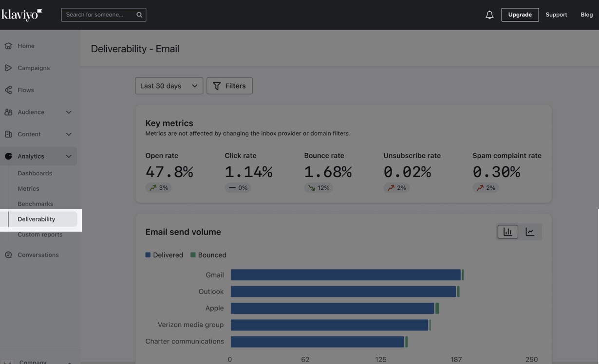599x364 pixels.
Task: Open the Last 30 days dropdown
Action: click(x=169, y=86)
